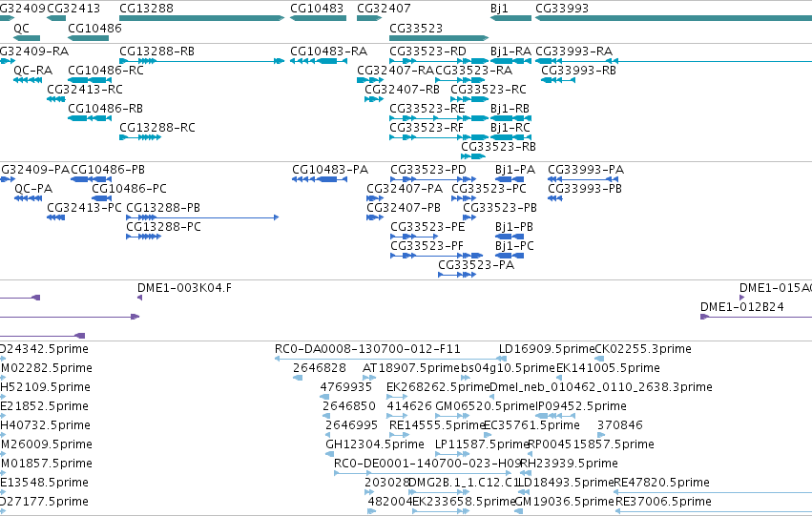
Task: Click the CG10483 gene label
Action: 317,9
